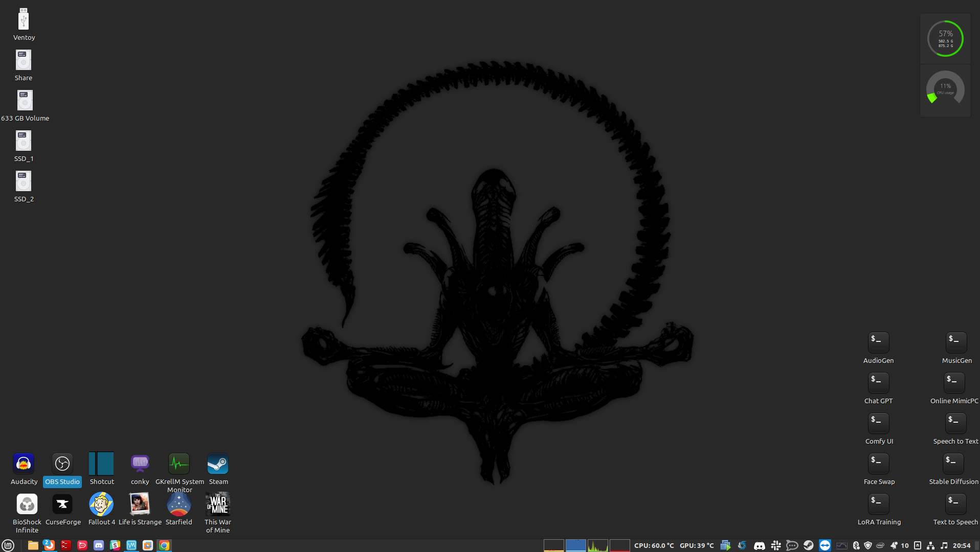980x552 pixels.
Task: Open the TeamViewer tray icon
Action: (x=825, y=545)
